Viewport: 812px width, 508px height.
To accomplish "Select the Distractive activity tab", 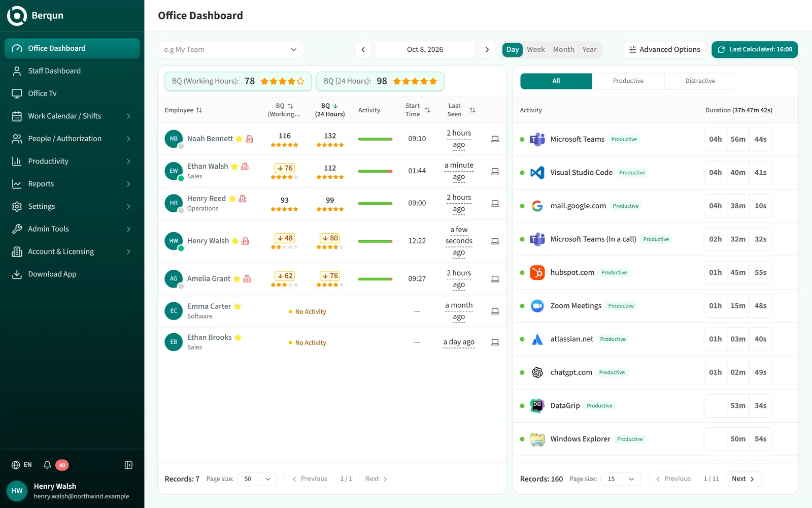I will (x=700, y=81).
